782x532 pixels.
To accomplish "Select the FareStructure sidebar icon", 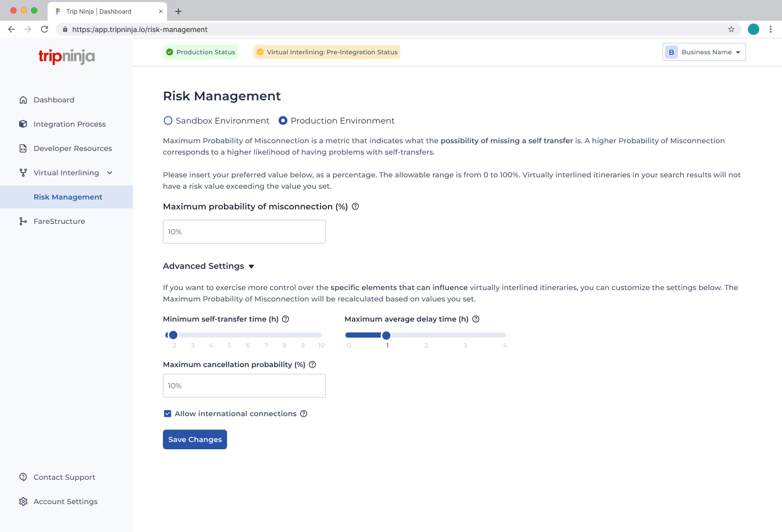I will click(x=23, y=221).
